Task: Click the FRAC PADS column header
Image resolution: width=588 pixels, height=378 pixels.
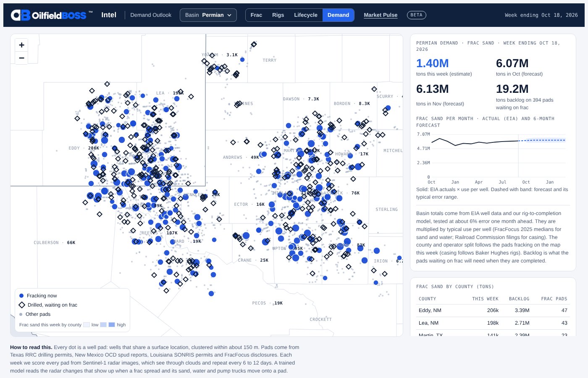Action: [x=554, y=299]
